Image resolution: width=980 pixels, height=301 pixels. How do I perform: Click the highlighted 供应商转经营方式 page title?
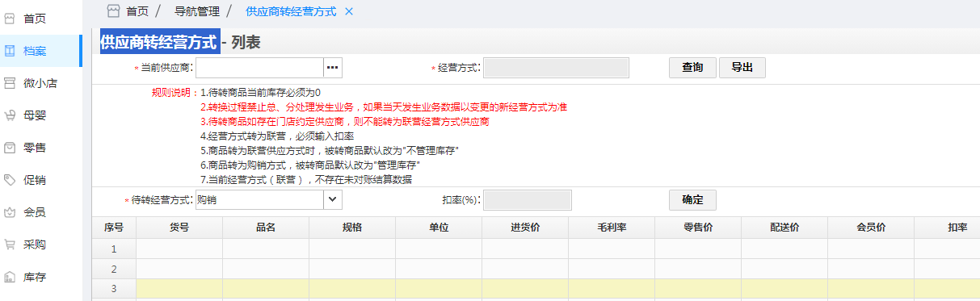coord(159,42)
